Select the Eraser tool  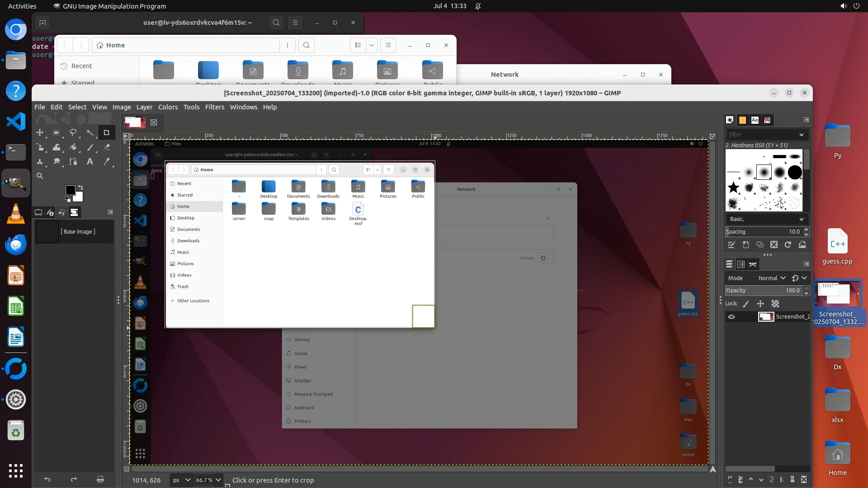pos(107,147)
